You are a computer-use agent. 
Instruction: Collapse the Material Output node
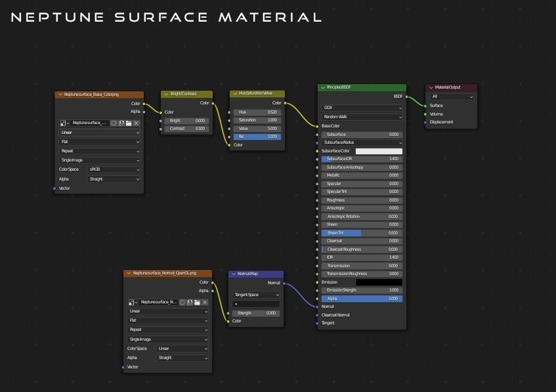pyautogui.click(x=431, y=87)
